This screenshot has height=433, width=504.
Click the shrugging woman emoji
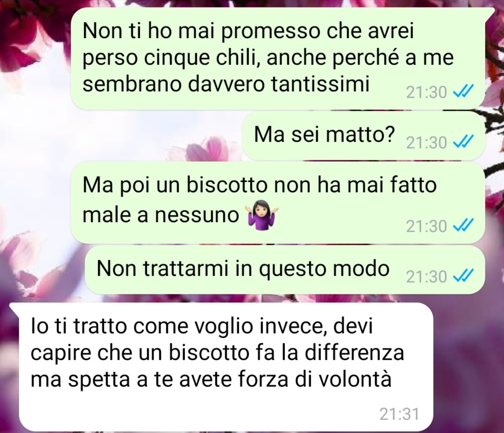[262, 214]
